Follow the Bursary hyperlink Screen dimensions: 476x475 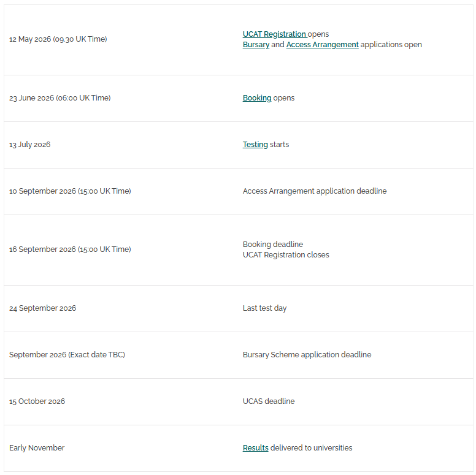256,45
